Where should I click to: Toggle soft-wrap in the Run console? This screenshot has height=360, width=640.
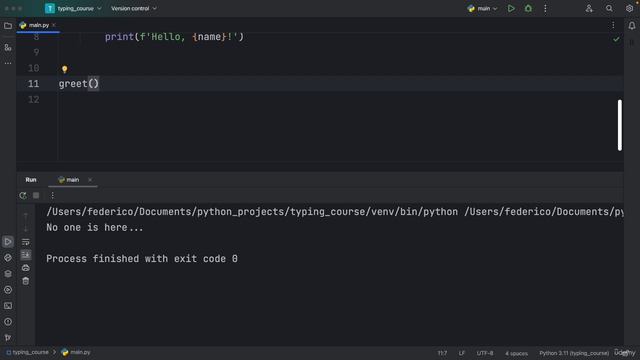click(26, 242)
